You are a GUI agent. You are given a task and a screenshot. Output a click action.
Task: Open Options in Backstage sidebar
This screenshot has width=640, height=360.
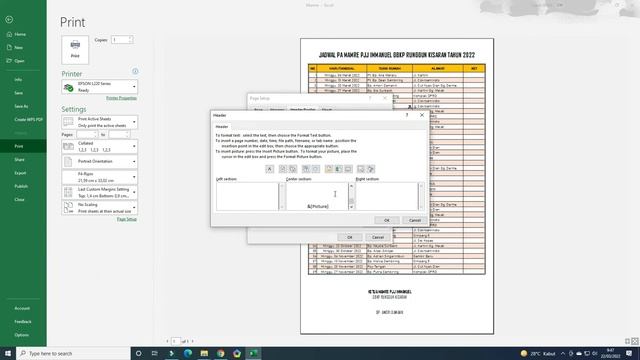coord(22,335)
